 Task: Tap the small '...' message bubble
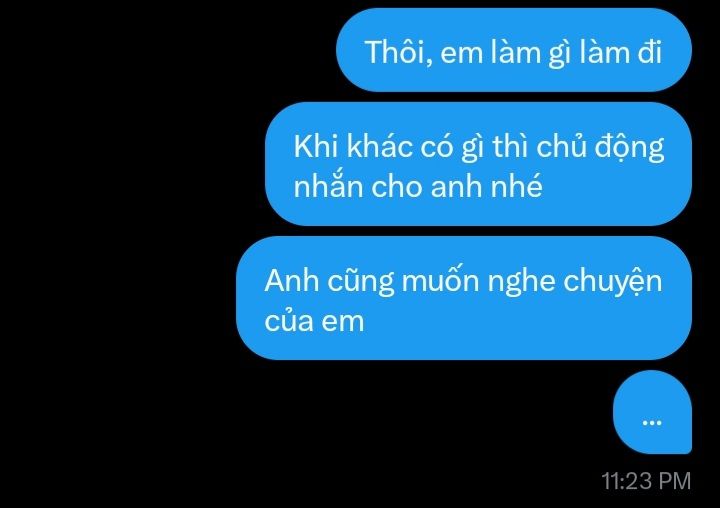coord(652,412)
